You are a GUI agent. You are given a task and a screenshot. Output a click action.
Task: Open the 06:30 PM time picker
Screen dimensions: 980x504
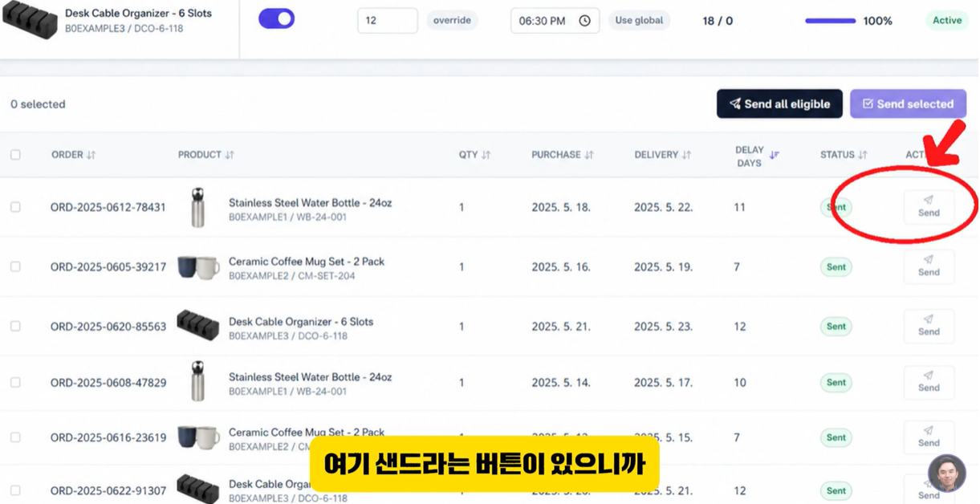(555, 21)
